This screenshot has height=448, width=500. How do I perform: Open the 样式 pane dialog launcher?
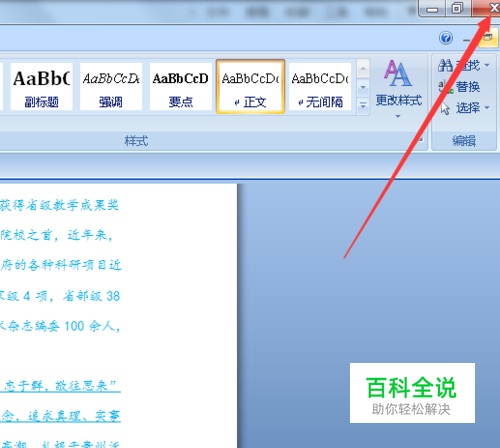pos(421,139)
